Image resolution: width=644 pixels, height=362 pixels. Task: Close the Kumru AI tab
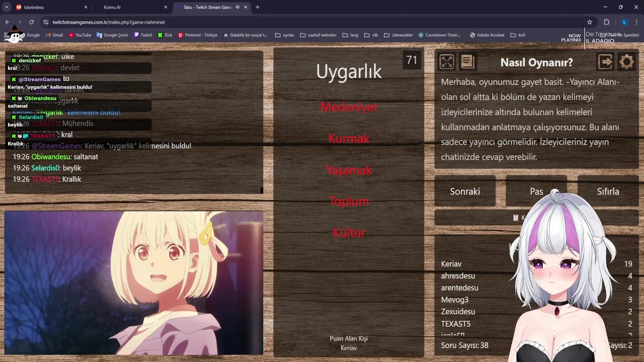[166, 7]
